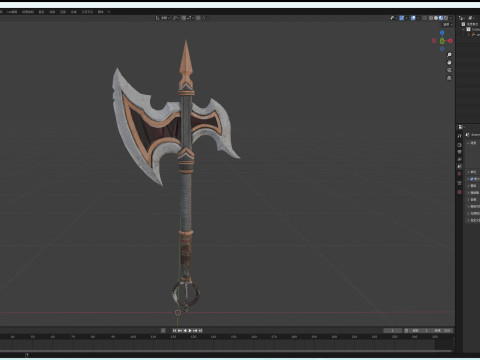Toggle viewport gizmos display button
480x360 pixels.
[x=401, y=18]
